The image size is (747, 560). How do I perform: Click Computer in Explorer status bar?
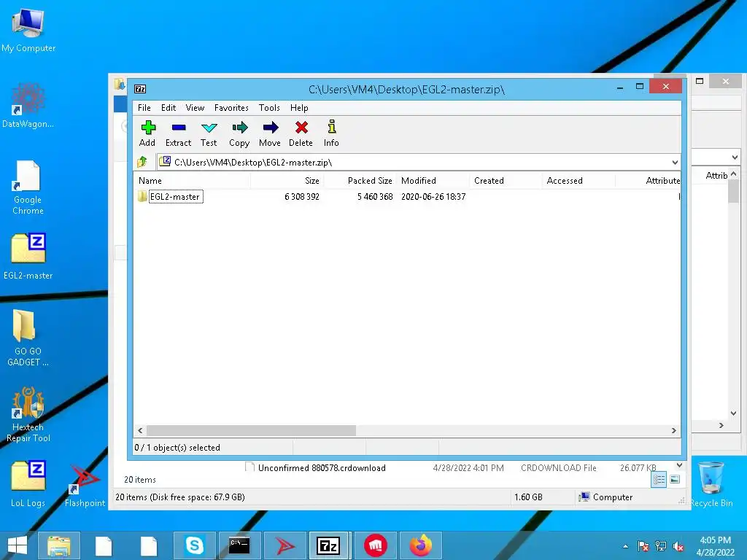click(605, 497)
